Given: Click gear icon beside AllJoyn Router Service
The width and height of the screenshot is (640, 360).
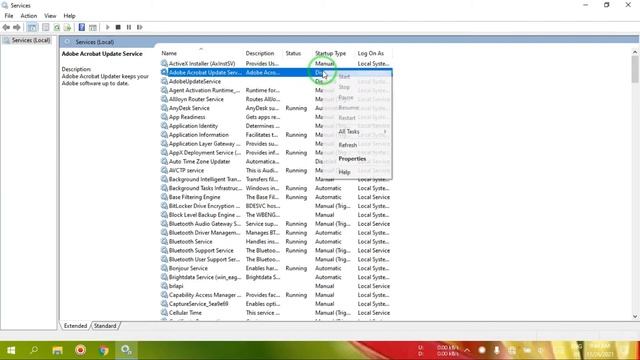Looking at the screenshot, I should 164,99.
